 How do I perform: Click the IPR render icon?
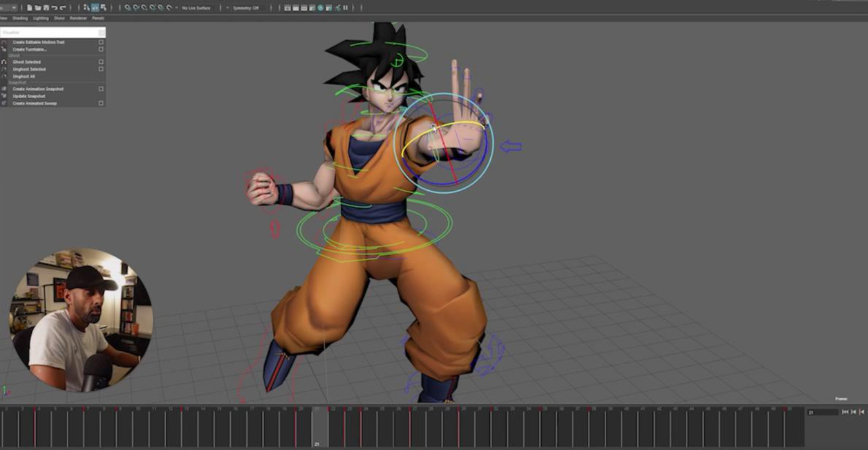click(304, 8)
